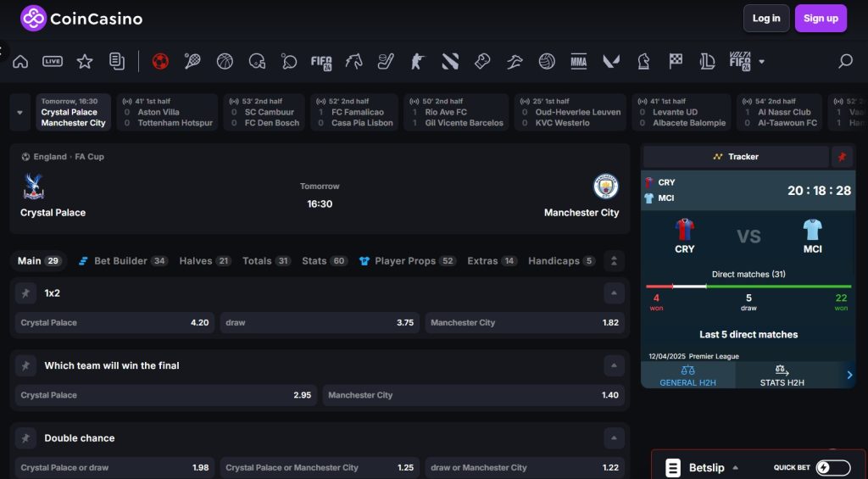Open the bet history document icon
The width and height of the screenshot is (868, 479).
pos(117,62)
